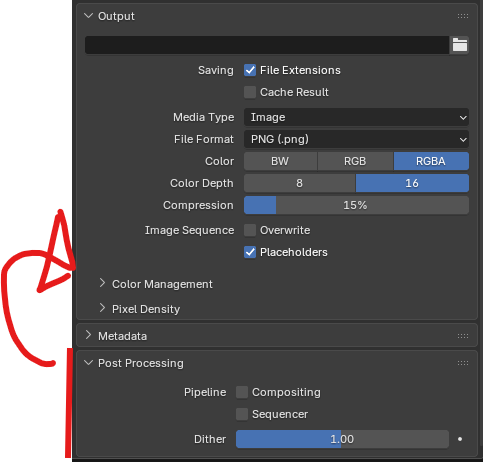483x462 pixels.
Task: Select RGB color mode
Action: point(355,161)
